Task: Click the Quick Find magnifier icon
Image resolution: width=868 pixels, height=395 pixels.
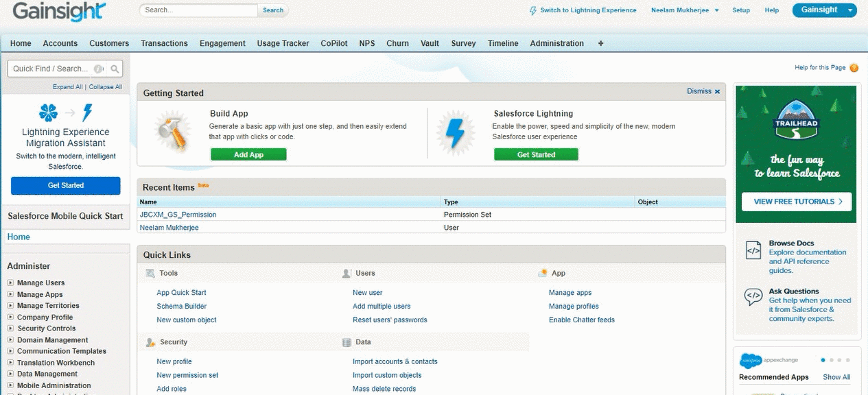Action: tap(115, 69)
